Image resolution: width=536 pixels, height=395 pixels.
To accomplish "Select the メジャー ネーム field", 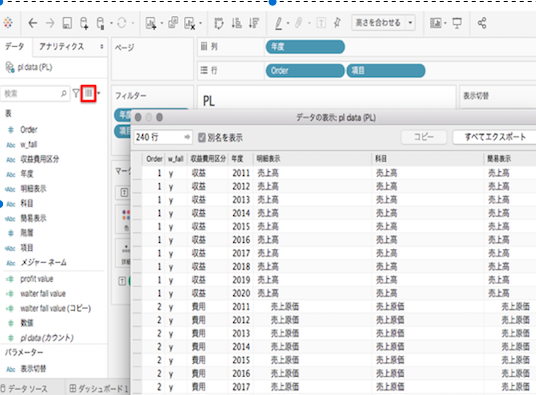I will coord(43,263).
